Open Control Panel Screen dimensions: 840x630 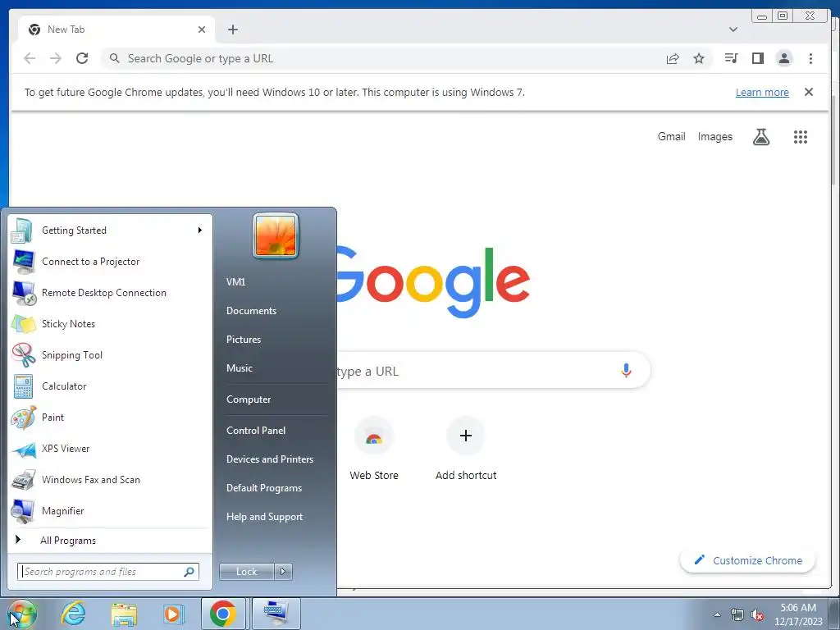pyautogui.click(x=256, y=430)
